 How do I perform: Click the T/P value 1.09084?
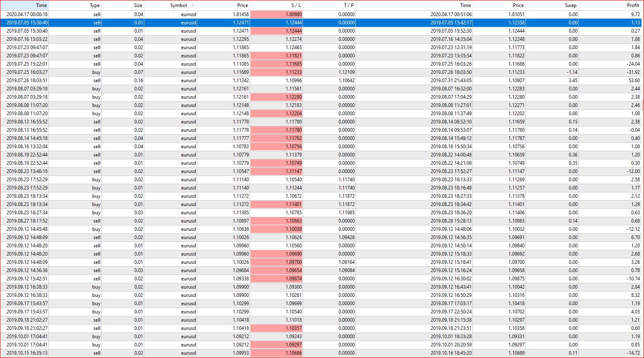[x=346, y=270]
